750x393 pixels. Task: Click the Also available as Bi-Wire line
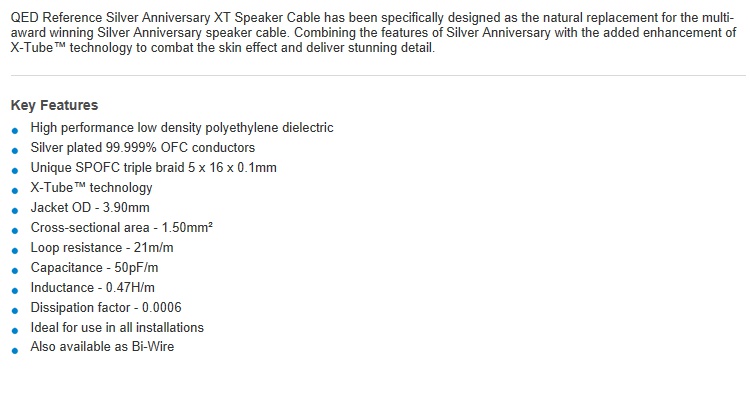pos(102,347)
